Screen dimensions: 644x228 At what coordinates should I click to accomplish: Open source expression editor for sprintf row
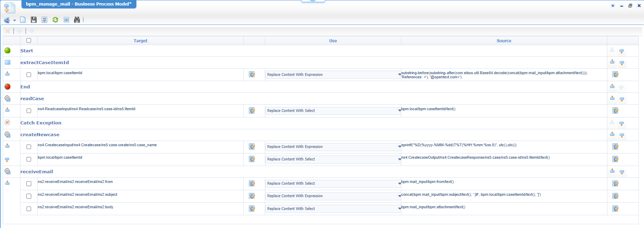pos(615,147)
